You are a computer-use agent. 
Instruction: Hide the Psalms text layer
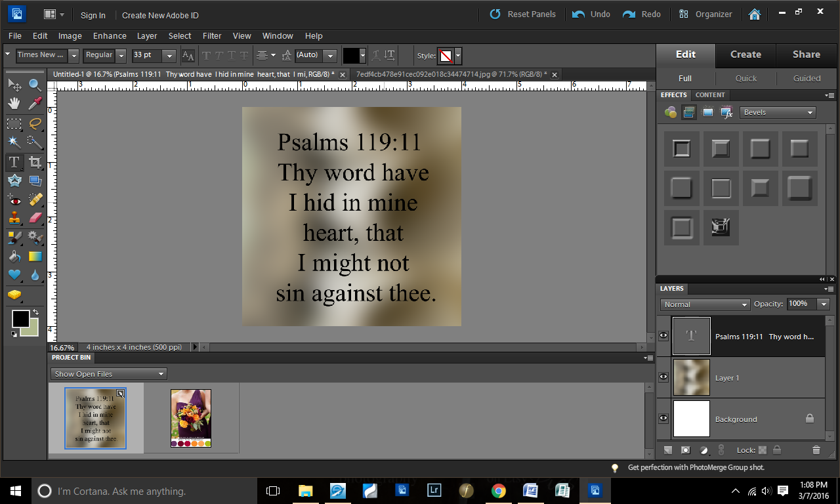[663, 335]
